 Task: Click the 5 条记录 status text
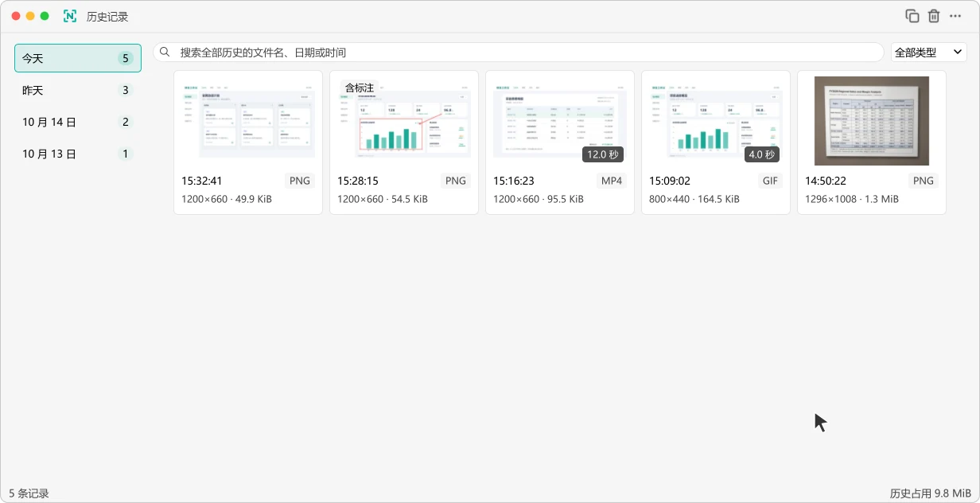[x=29, y=493]
